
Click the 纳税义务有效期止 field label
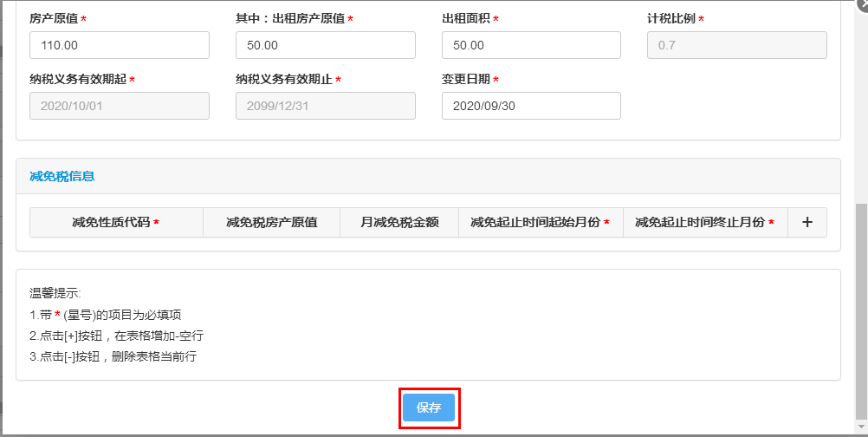[284, 79]
